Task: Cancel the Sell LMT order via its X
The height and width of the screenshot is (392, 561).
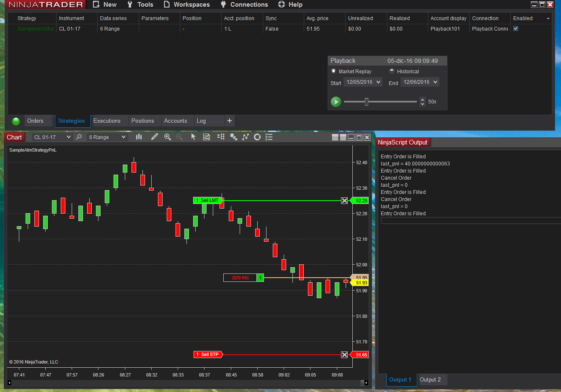Action: pos(344,201)
